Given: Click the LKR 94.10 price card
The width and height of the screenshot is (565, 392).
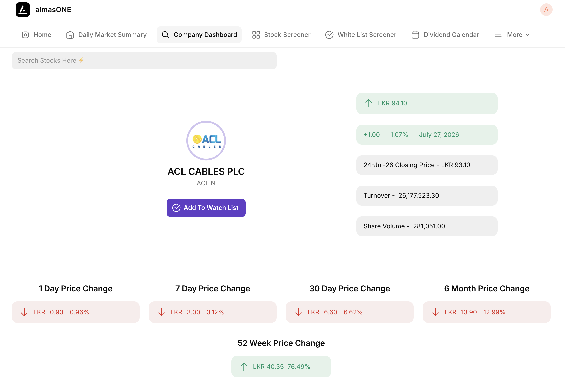Looking at the screenshot, I should tap(427, 103).
